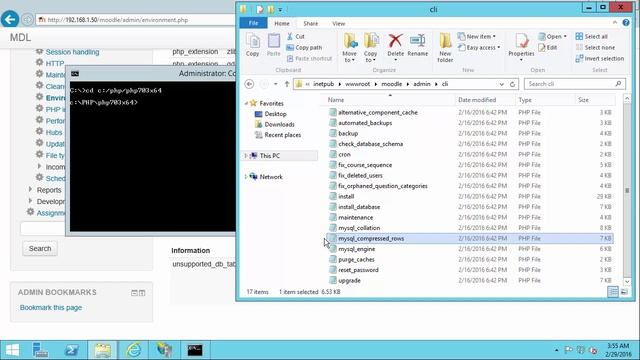The image size is (640, 360).
Task: Click Downloads in Favorites
Action: click(x=279, y=124)
